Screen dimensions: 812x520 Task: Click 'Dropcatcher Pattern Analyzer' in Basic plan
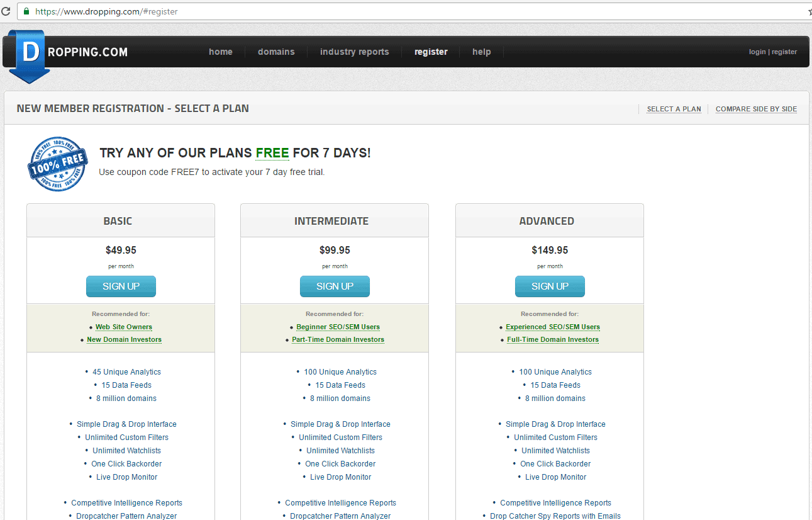tap(126, 516)
